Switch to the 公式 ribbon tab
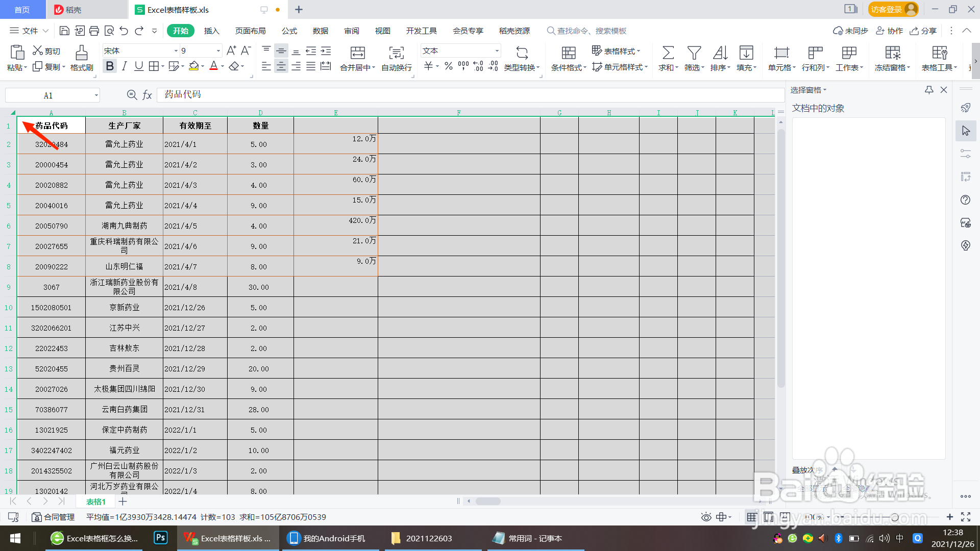Viewport: 980px width, 551px height. pyautogui.click(x=289, y=31)
